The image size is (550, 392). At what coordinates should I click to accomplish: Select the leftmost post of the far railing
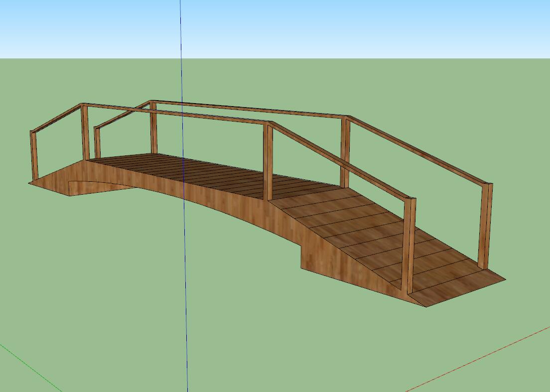click(x=97, y=143)
